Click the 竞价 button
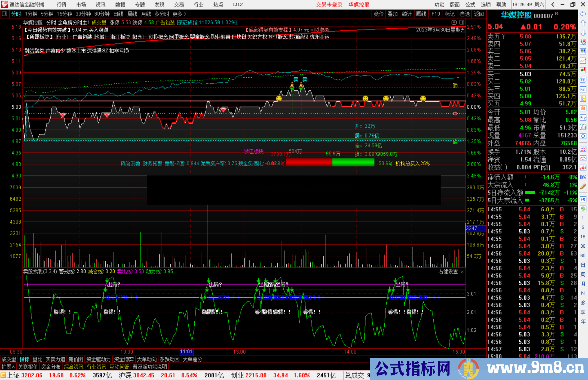Screen dimensions: 588x380 click(x=379, y=14)
